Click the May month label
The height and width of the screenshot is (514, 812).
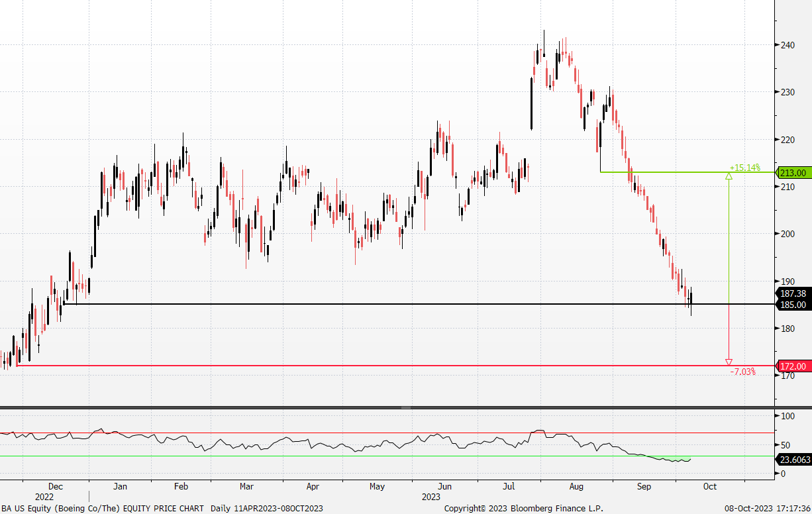click(377, 487)
